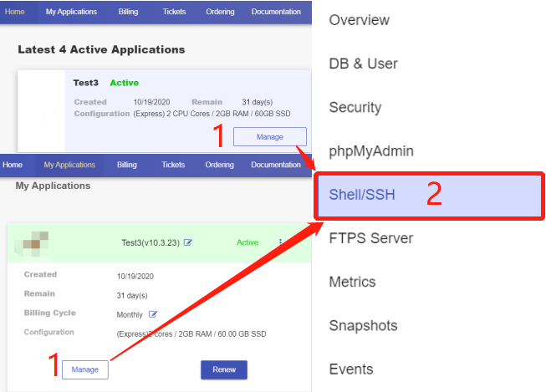
Task: Select FTPS Server in the sidebar
Action: (x=370, y=238)
